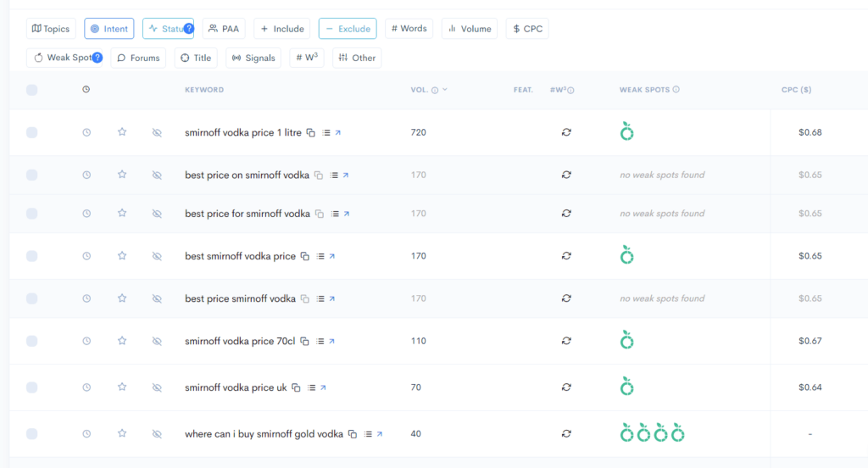The image size is (868, 468).
Task: Tick checkbox for best price on smirnoff vodka
Action: 32,175
